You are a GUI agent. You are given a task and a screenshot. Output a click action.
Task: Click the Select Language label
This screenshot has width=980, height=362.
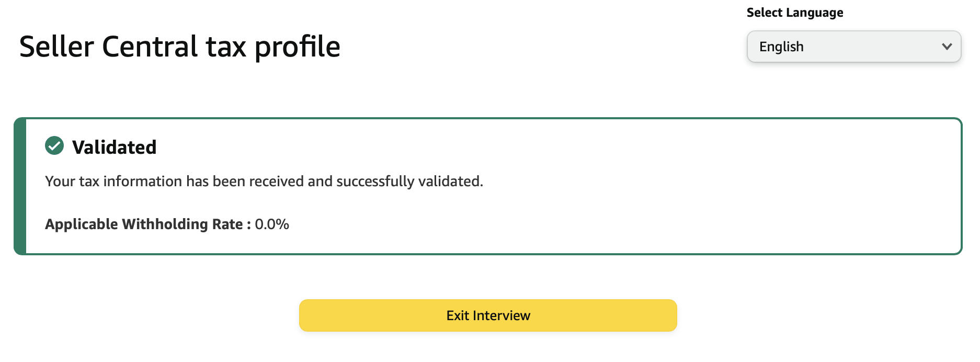[795, 13]
